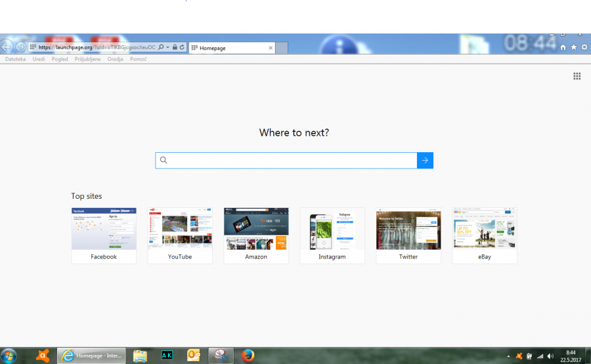This screenshot has height=364, width=591.
Task: Open the eBay top site tile
Action: coord(485,235)
